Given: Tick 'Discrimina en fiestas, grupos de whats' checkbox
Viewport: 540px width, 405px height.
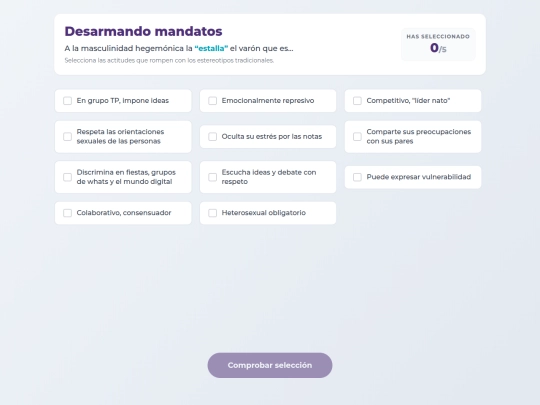Looking at the screenshot, I should point(68,177).
